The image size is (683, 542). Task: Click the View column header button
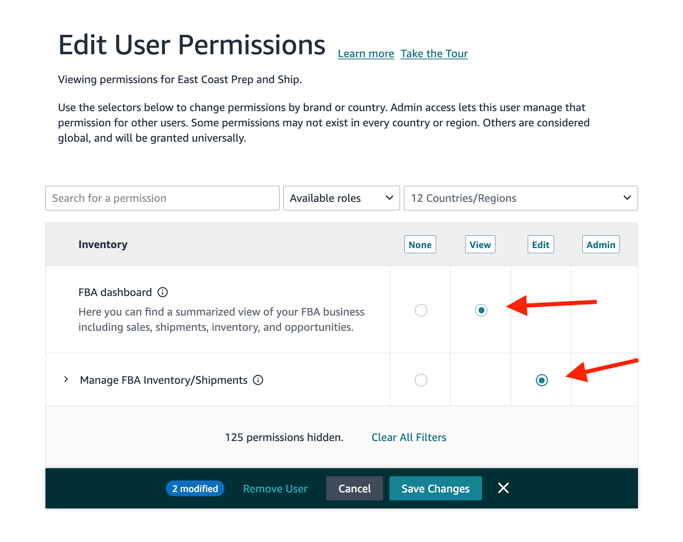tap(480, 244)
